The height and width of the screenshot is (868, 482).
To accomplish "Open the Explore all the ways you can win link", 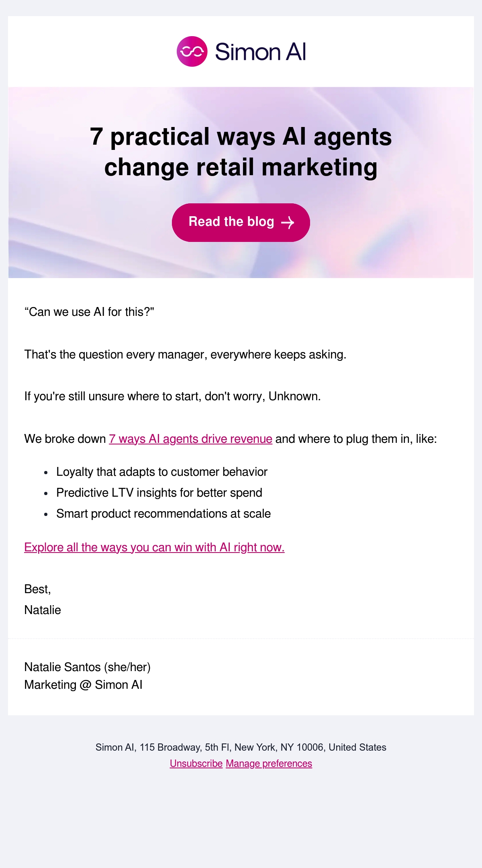I will (154, 547).
